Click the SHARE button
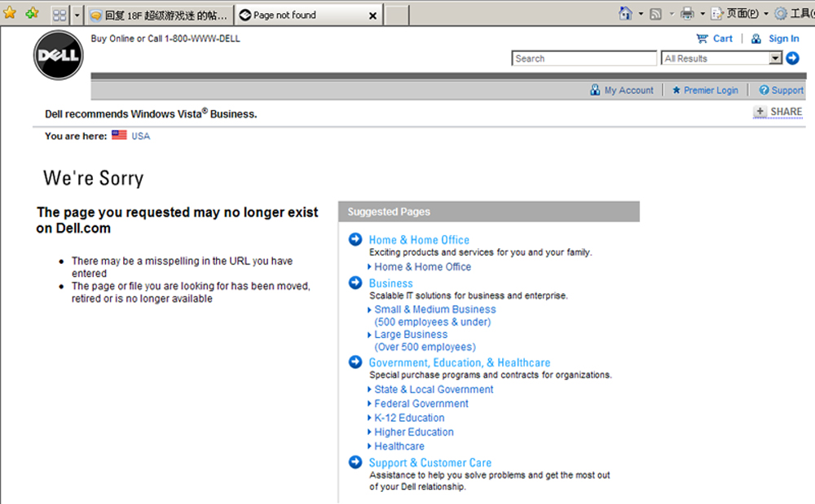This screenshot has width=815, height=504. click(x=778, y=112)
